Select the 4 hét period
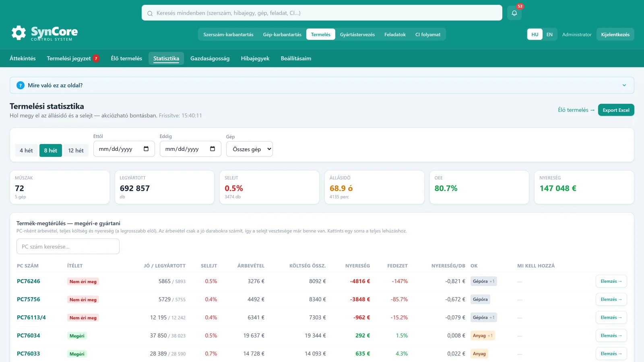644x362 pixels. pos(26,150)
